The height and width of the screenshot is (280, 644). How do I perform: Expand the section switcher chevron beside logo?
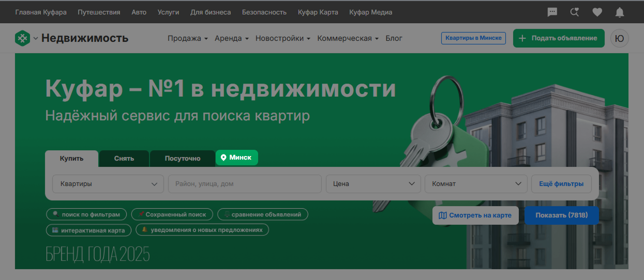36,39
